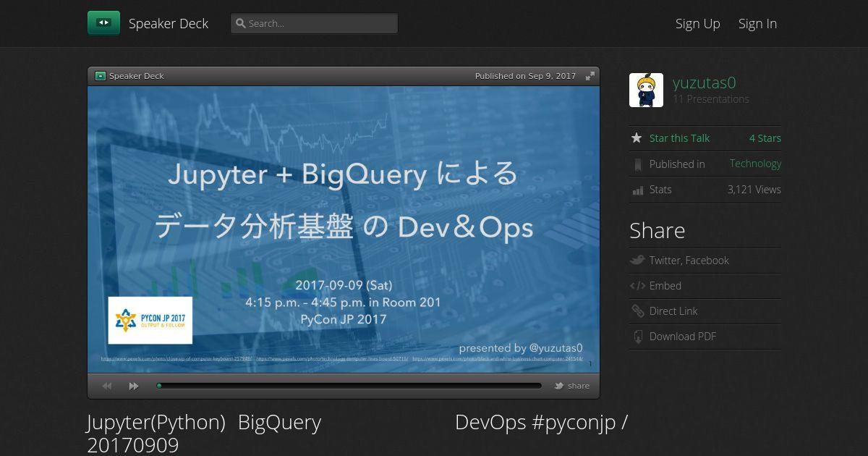Click the PyCon JP 2017 logo on slide

150,320
